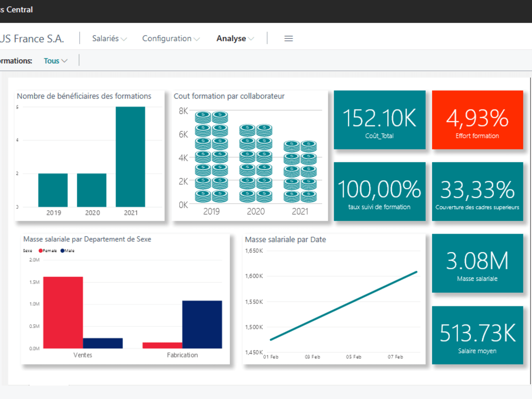The height and width of the screenshot is (399, 532).
Task: Click the blue Male bar for Ventes
Action: coord(103,343)
